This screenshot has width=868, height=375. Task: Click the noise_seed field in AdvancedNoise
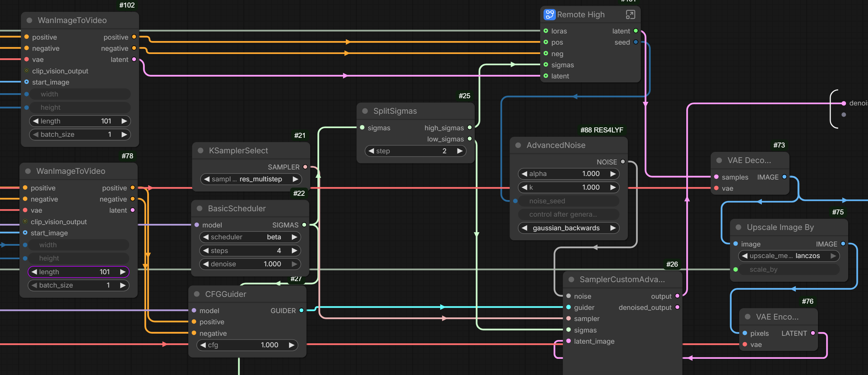click(569, 201)
